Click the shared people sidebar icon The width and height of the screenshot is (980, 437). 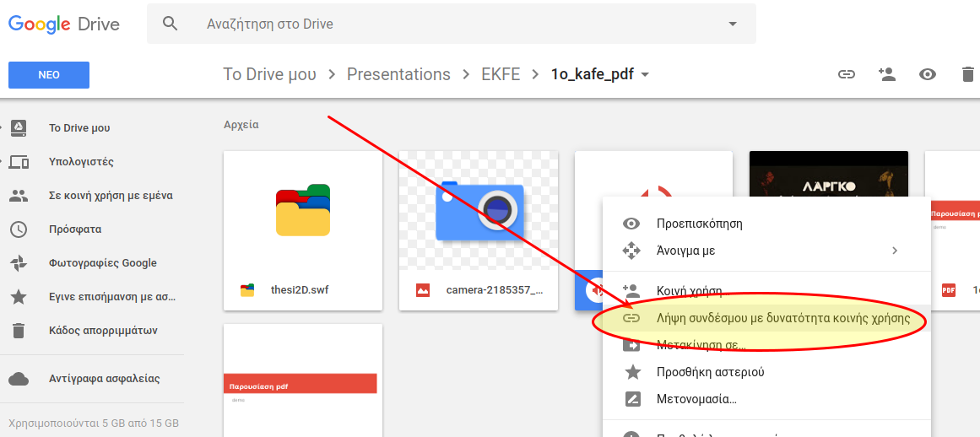click(x=19, y=196)
